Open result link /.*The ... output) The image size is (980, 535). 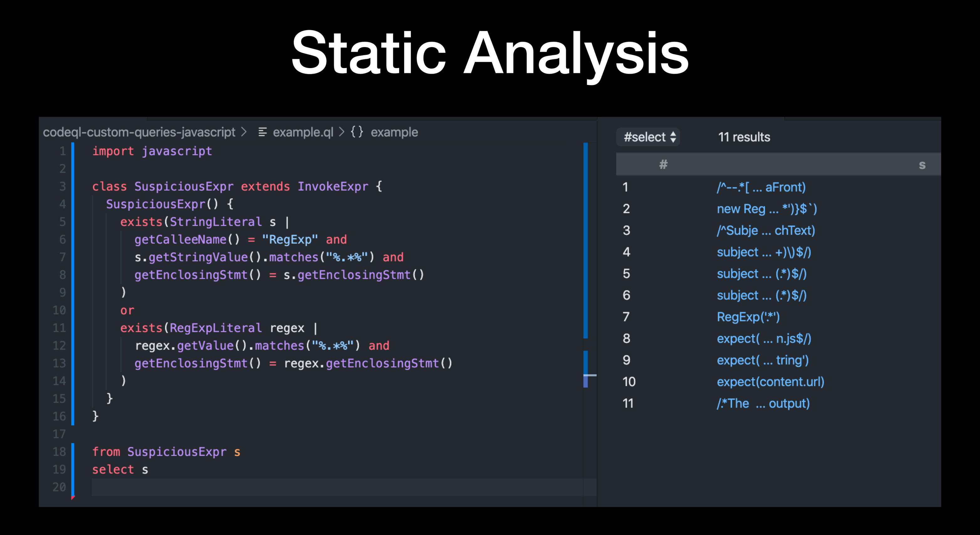tap(763, 403)
